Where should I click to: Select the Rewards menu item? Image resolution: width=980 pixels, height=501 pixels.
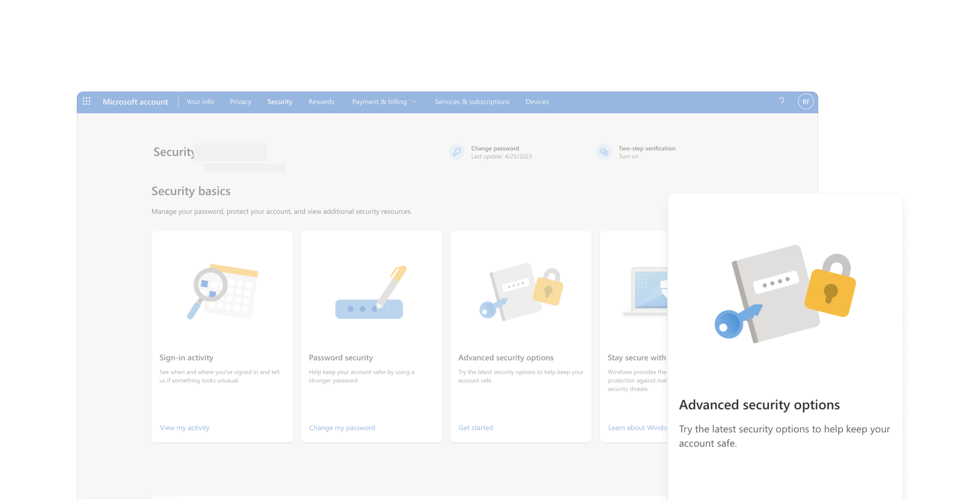coord(321,102)
